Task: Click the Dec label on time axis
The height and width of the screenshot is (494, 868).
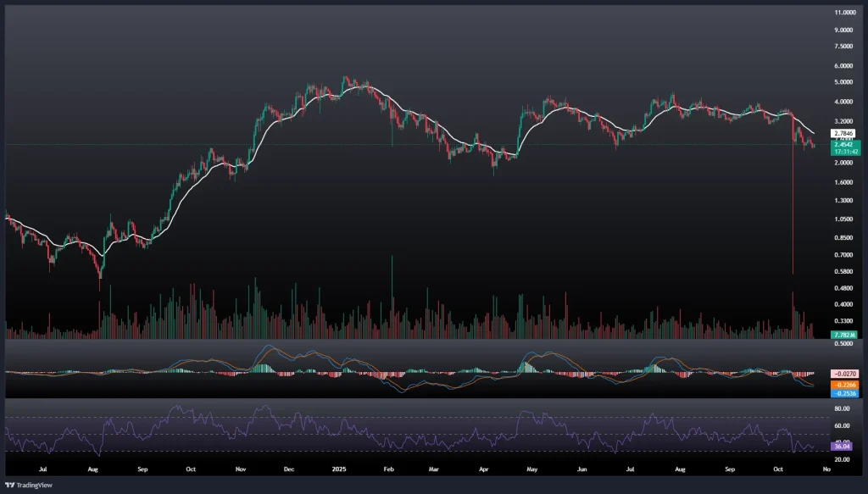Action: point(289,468)
